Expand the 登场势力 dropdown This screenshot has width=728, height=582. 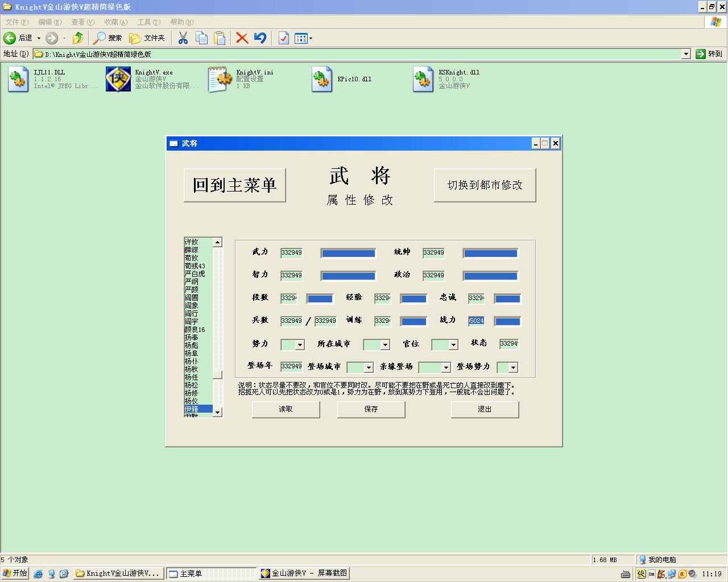513,368
